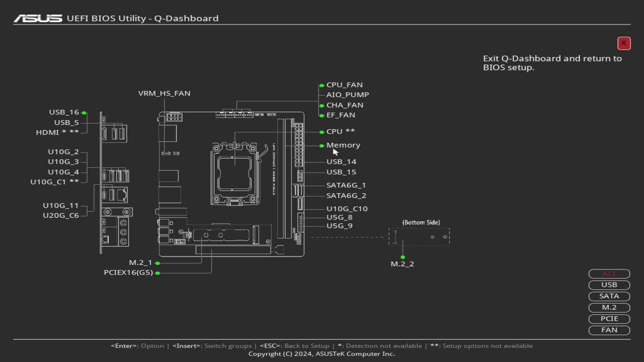The width and height of the screenshot is (644, 362).
Task: Select the AIO_PUMP header label
Action: point(348,95)
